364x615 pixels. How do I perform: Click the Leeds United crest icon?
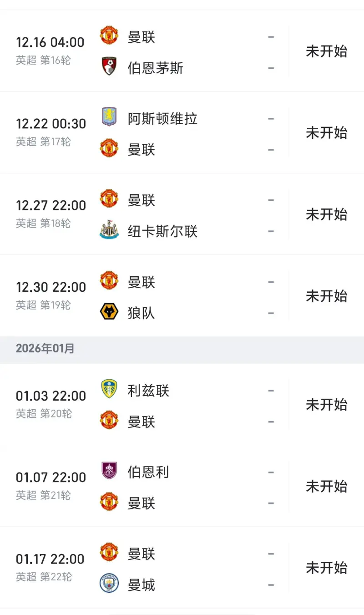click(109, 389)
